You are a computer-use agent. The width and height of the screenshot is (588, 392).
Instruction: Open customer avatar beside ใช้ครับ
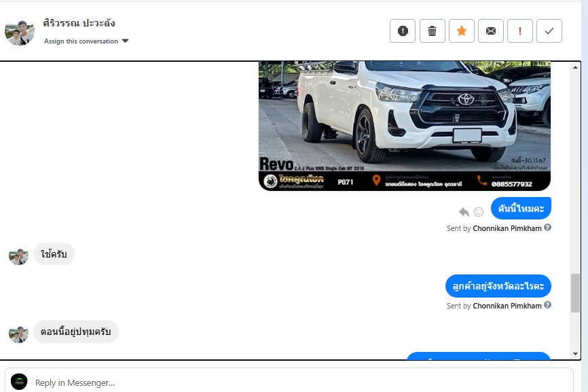(18, 257)
